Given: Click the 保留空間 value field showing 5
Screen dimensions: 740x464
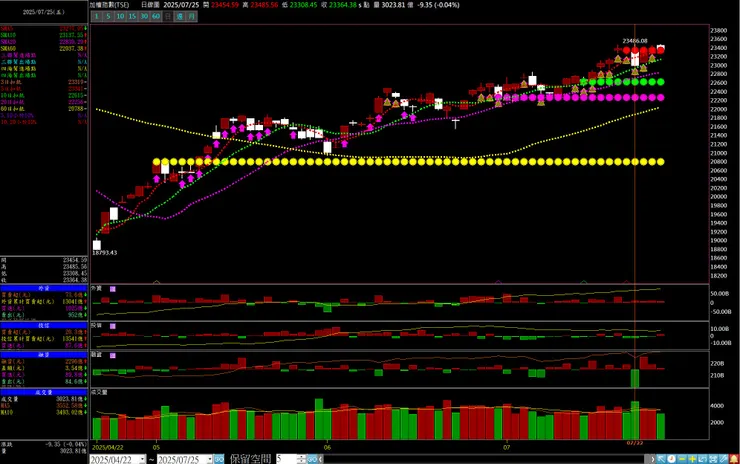Looking at the screenshot, I should (x=286, y=459).
